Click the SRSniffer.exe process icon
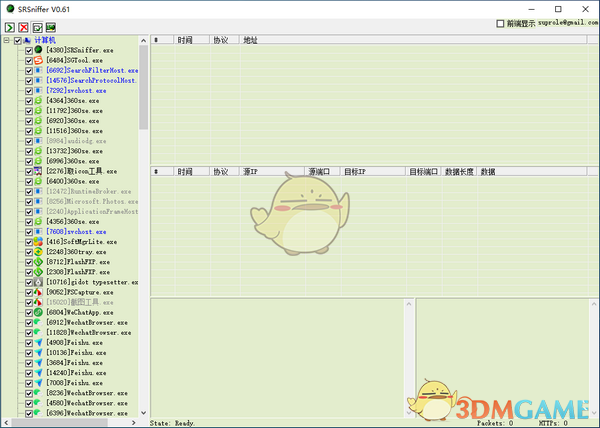600x428 pixels. click(38, 50)
